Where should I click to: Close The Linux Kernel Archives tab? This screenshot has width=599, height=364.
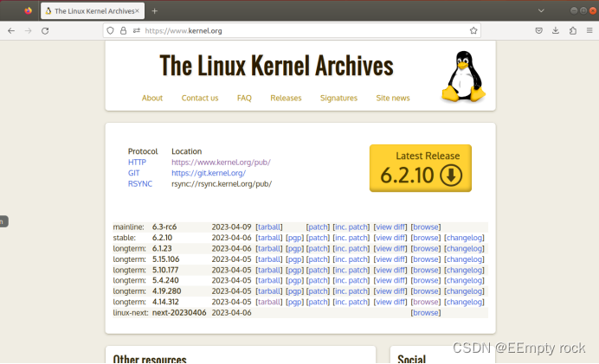[137, 11]
